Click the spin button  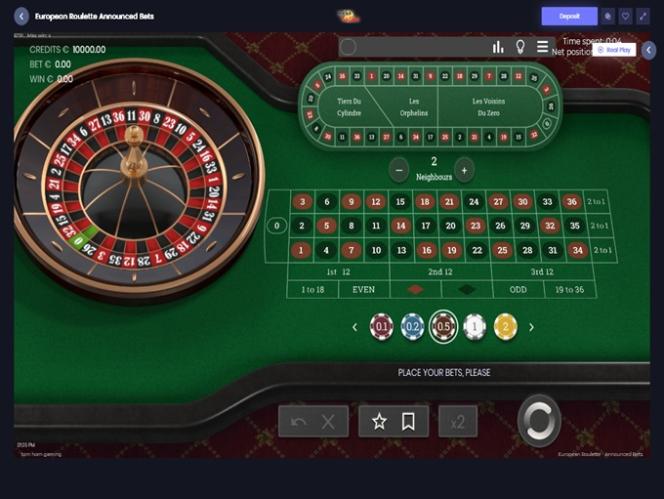539,420
